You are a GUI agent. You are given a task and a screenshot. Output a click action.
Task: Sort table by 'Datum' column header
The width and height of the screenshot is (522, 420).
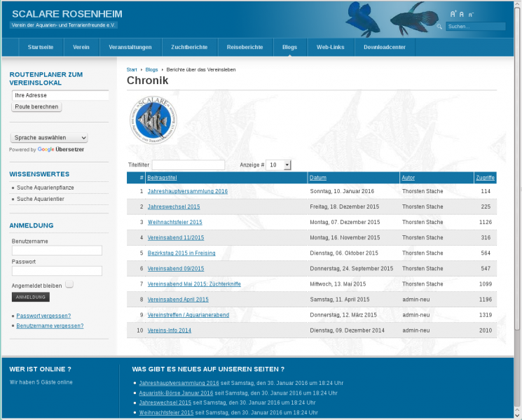(318, 178)
